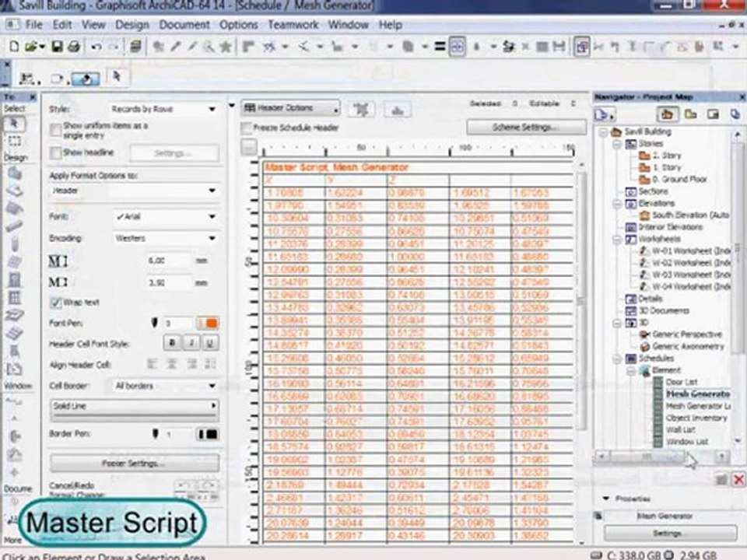Click the Navigator horizontal scrollbar
The height and width of the screenshot is (560, 747).
click(x=662, y=457)
